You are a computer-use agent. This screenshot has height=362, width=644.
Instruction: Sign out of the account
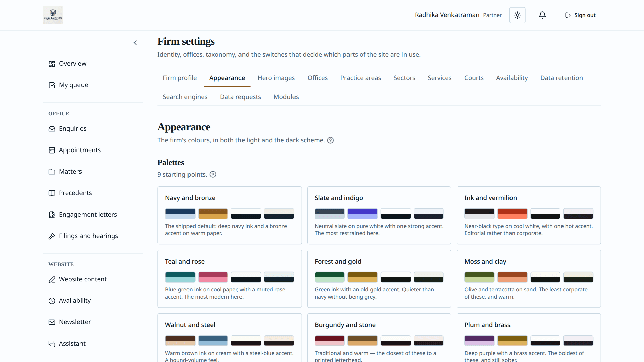(580, 15)
